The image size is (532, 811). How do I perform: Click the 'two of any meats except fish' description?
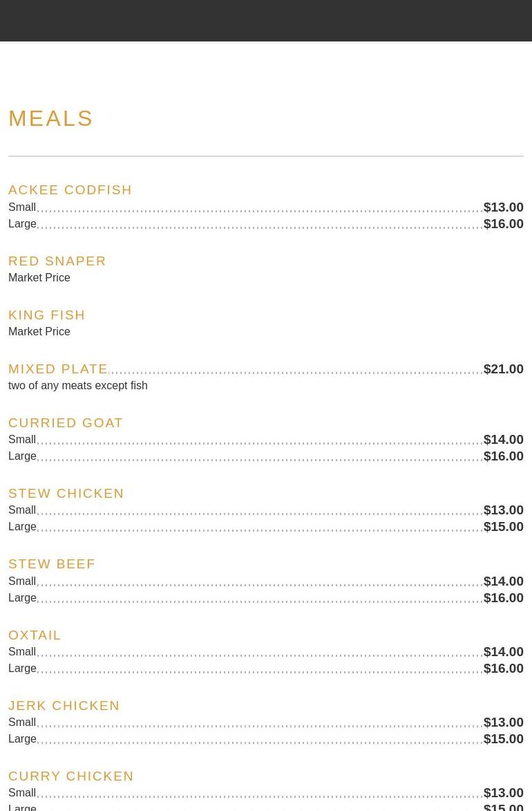tap(78, 385)
